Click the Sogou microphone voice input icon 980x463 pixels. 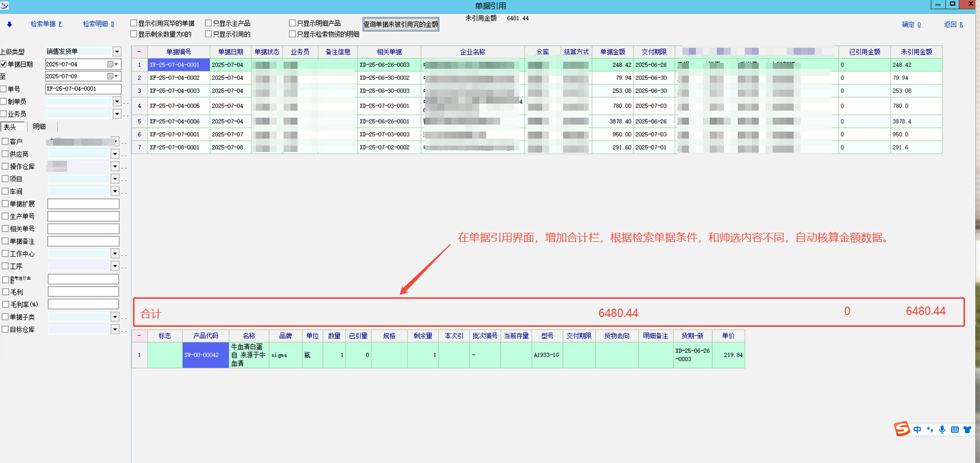(x=942, y=430)
